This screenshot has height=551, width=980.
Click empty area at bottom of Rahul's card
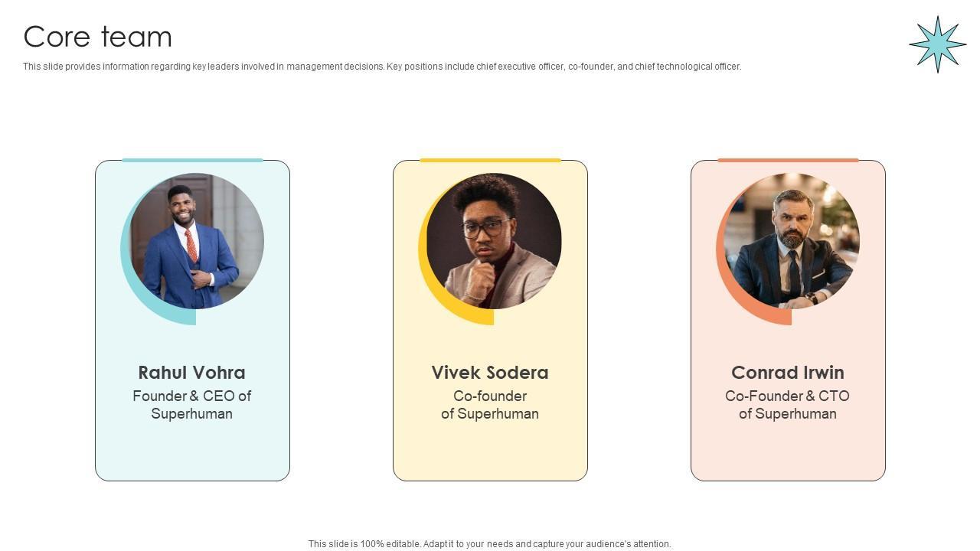point(192,455)
